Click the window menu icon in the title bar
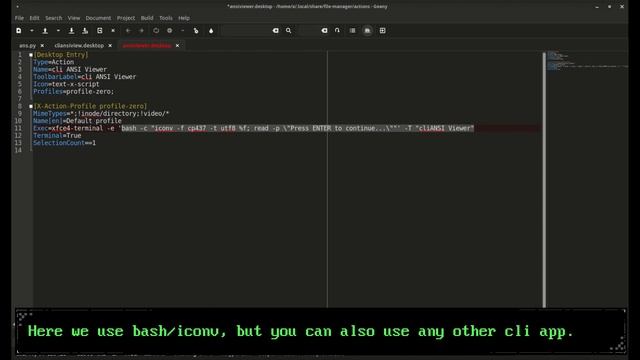This screenshot has width=640, height=360. point(17,6)
